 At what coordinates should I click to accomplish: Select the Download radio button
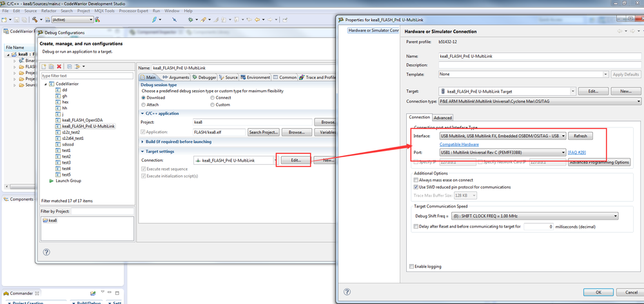coord(143,98)
